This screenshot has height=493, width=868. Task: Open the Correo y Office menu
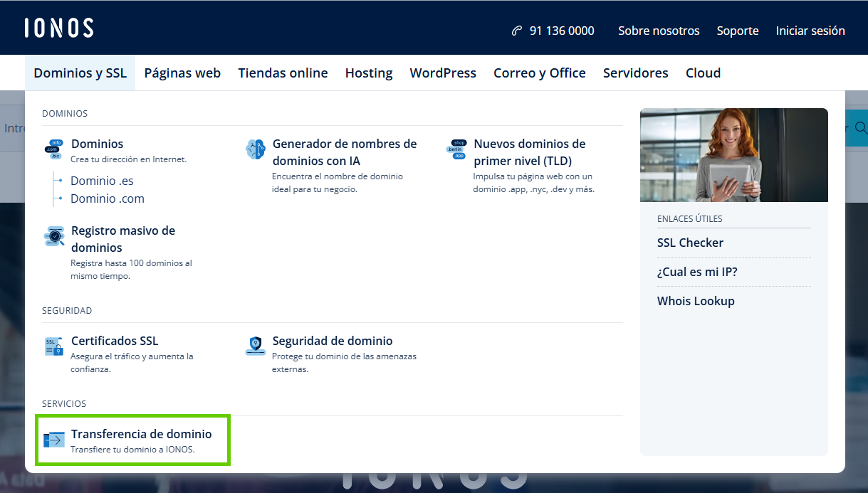539,73
